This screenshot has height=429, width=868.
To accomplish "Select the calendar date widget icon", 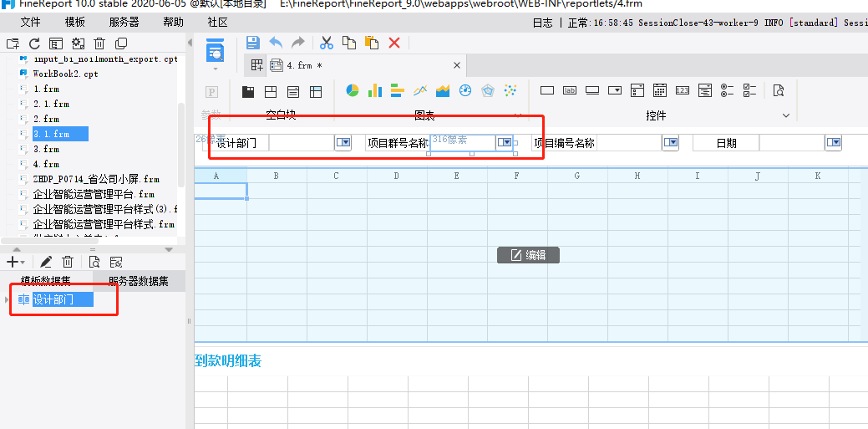I will coord(660,90).
